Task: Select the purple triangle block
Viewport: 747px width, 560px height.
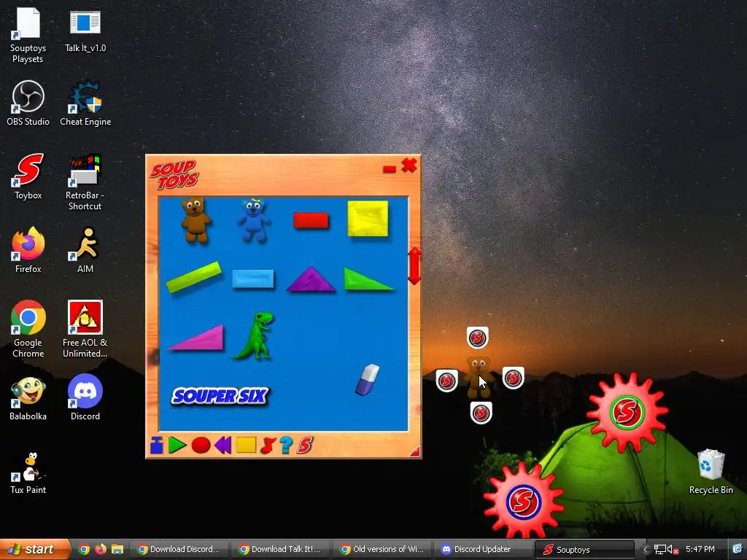Action: (x=311, y=279)
